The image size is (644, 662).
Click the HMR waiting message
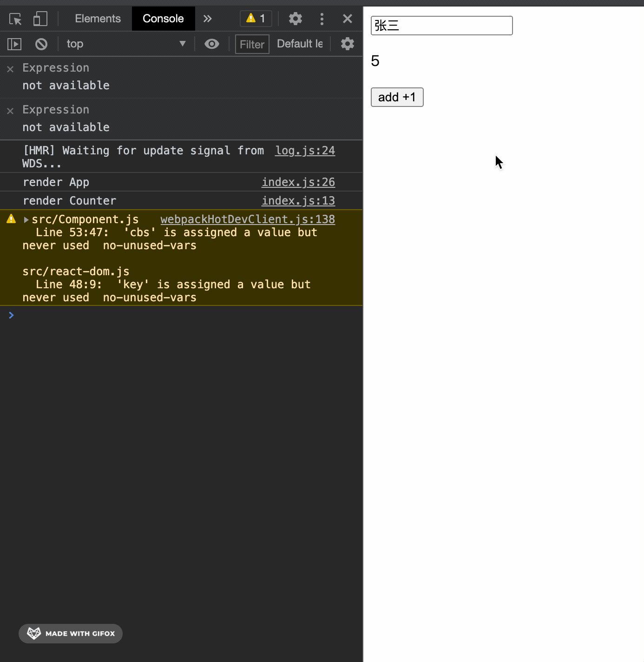click(143, 157)
